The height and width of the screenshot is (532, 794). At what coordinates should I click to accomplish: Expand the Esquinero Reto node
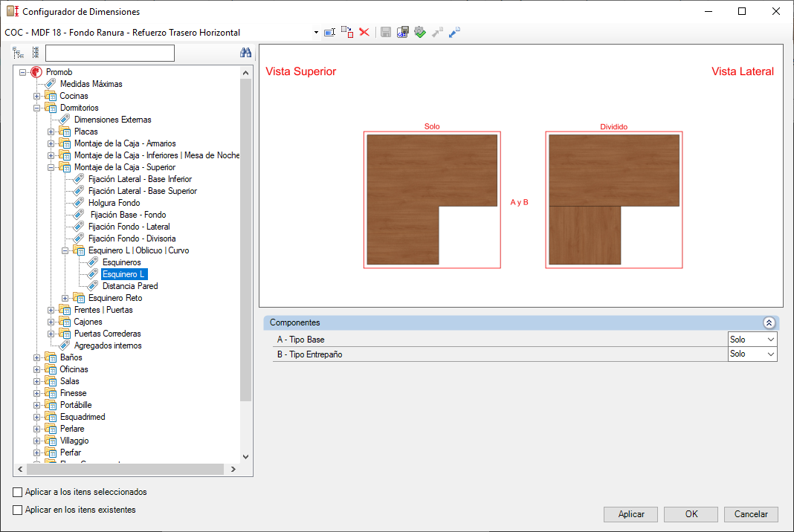(x=65, y=298)
